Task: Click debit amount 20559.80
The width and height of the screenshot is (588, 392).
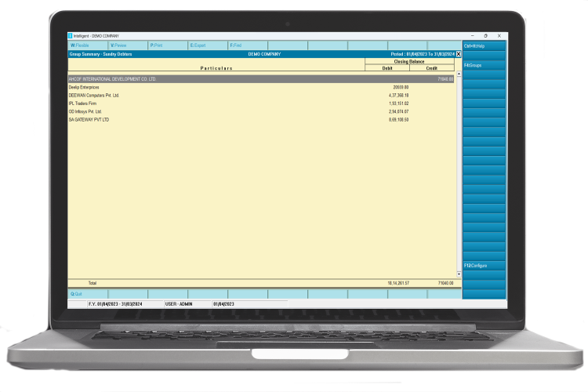Action: (x=401, y=87)
